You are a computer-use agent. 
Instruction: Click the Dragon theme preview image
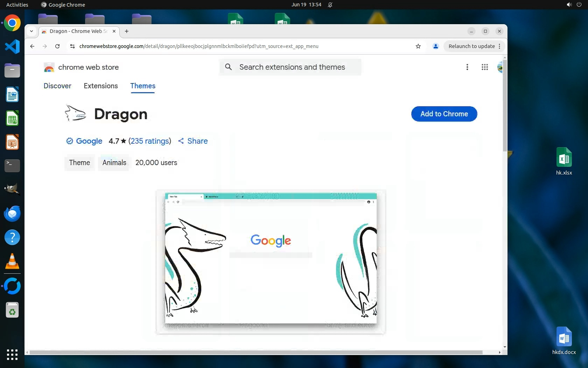[271, 261]
